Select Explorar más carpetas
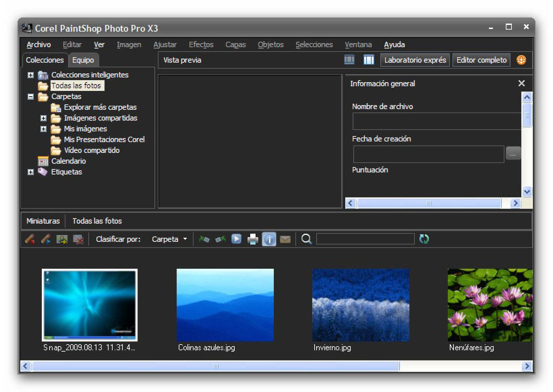This screenshot has width=553, height=392. pyautogui.click(x=100, y=107)
